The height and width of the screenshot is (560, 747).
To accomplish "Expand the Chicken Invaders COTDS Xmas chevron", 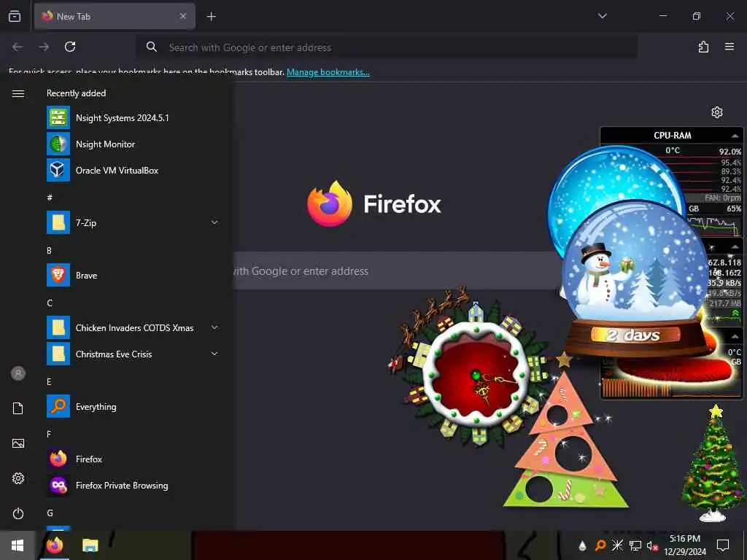I will 214,327.
